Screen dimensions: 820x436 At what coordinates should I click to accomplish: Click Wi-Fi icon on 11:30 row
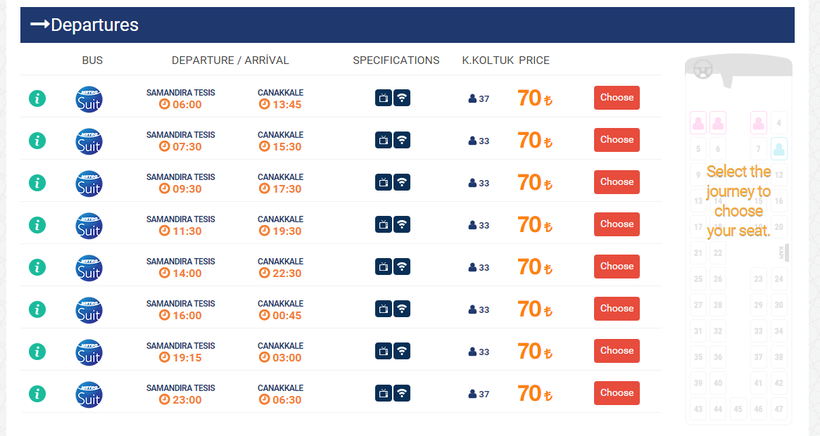click(402, 224)
